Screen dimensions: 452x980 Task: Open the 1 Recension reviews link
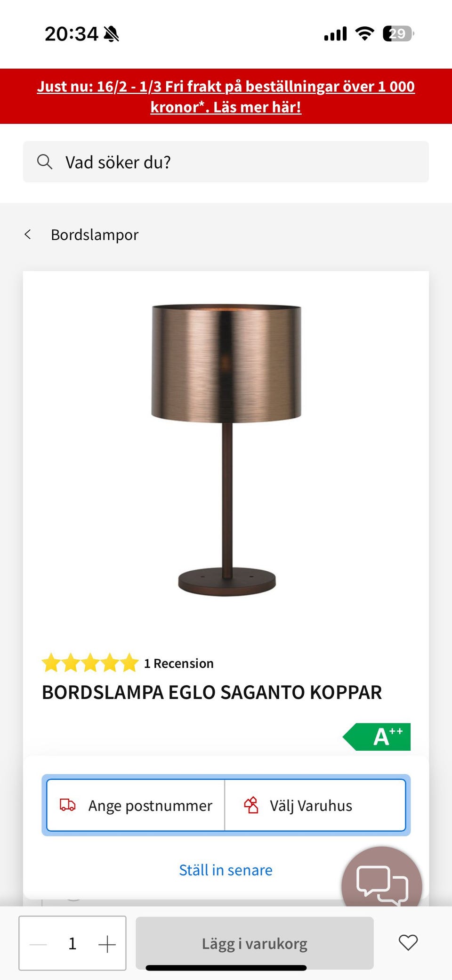tap(179, 663)
